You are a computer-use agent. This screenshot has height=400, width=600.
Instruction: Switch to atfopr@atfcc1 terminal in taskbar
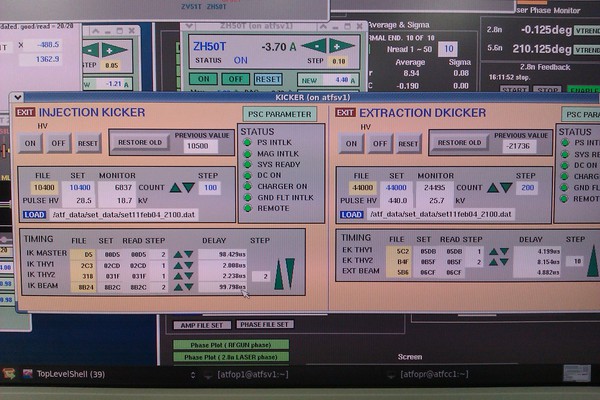(428, 374)
